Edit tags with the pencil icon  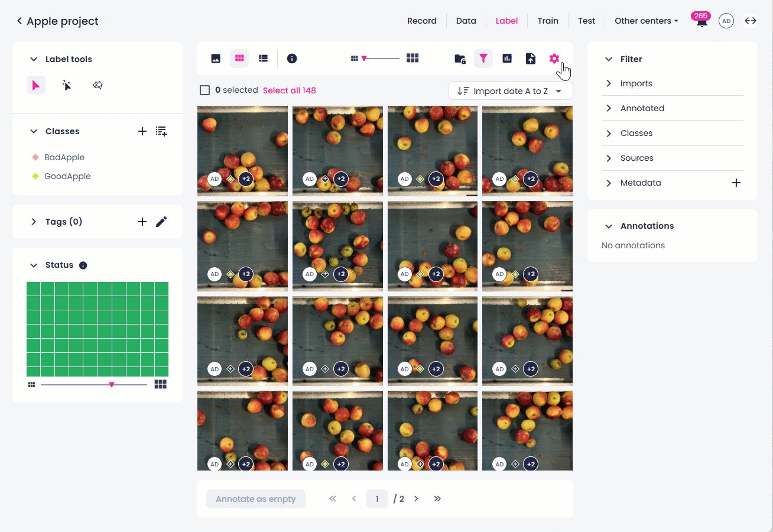pyautogui.click(x=161, y=222)
